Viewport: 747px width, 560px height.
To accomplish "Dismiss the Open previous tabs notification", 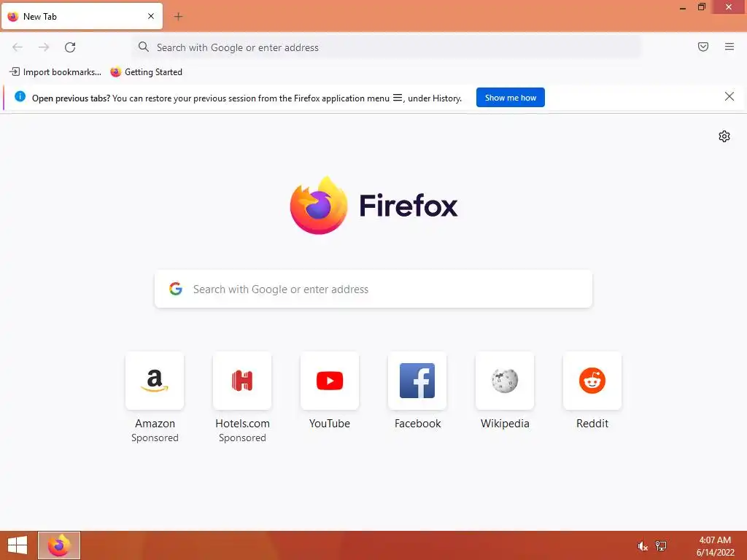I will pyautogui.click(x=729, y=97).
